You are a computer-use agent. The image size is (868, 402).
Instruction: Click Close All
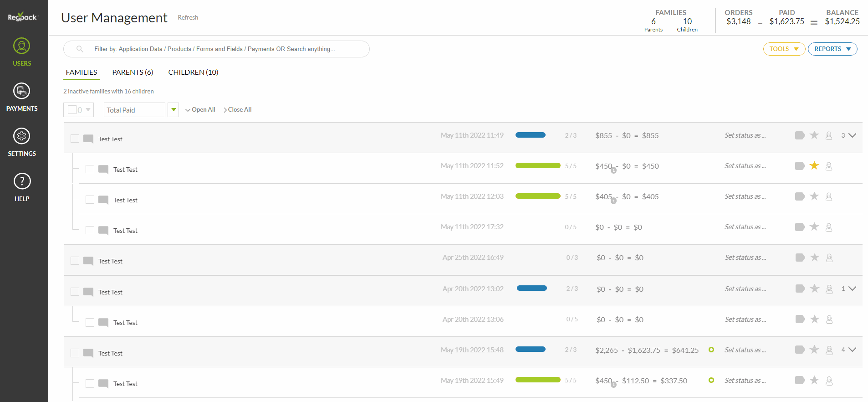point(238,110)
